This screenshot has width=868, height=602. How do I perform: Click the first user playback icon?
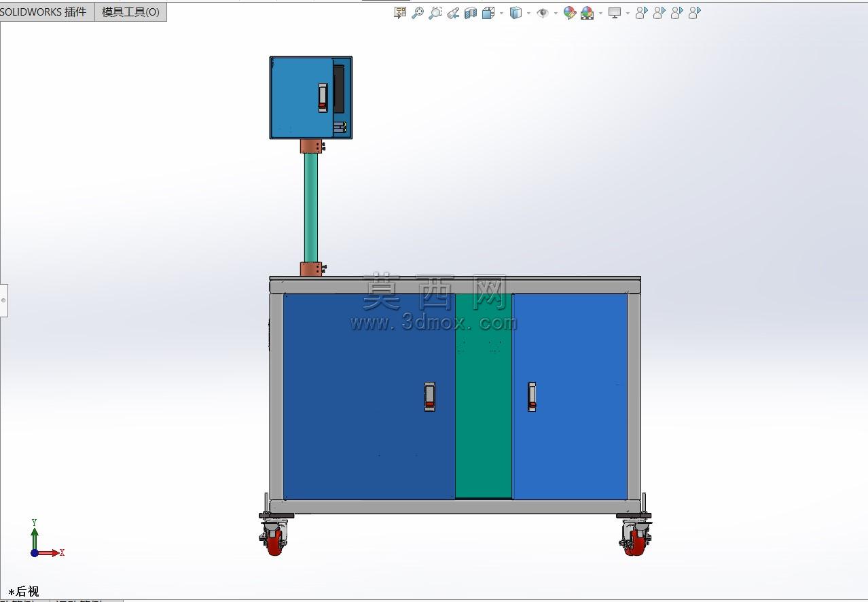click(641, 12)
